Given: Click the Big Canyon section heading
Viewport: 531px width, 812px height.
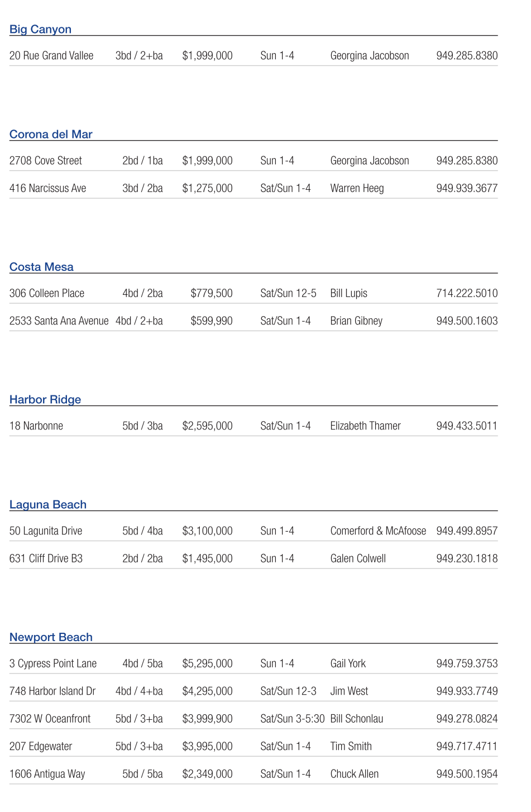Looking at the screenshot, I should [40, 30].
